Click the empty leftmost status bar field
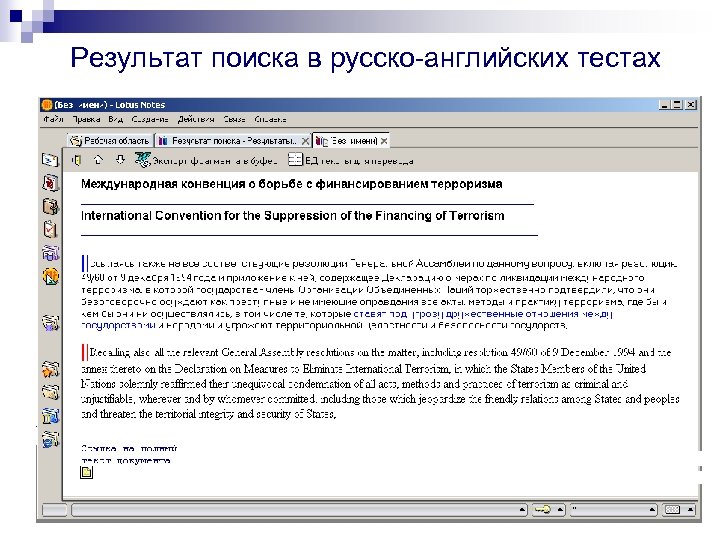Screen dimensions: 720x540 click(x=55, y=510)
